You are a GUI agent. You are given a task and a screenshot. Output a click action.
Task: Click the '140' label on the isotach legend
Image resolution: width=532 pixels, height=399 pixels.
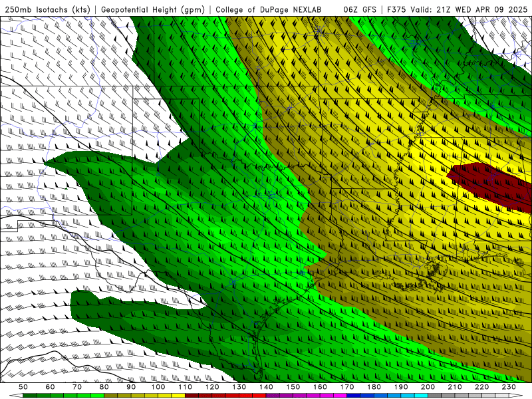266,387
